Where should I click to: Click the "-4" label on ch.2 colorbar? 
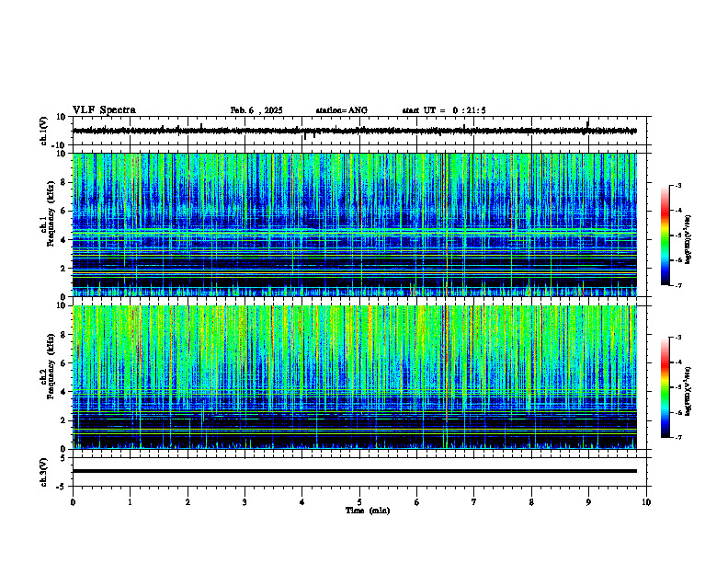677,362
